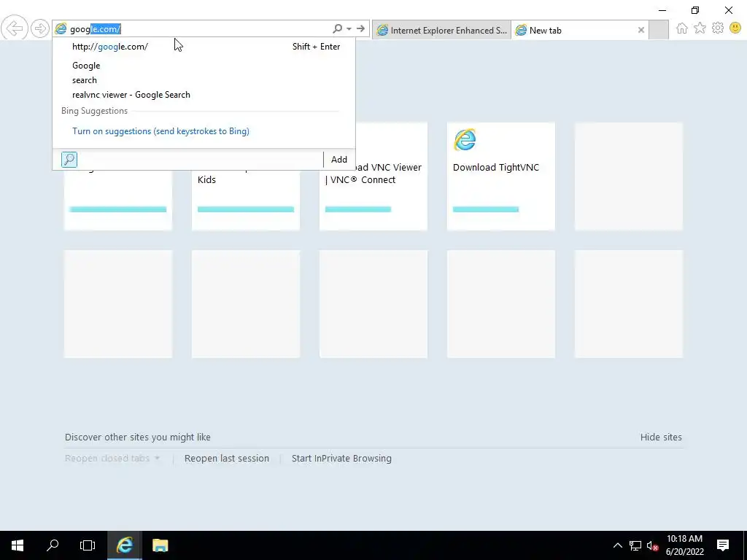
Task: Click the Home icon
Action: click(x=682, y=28)
